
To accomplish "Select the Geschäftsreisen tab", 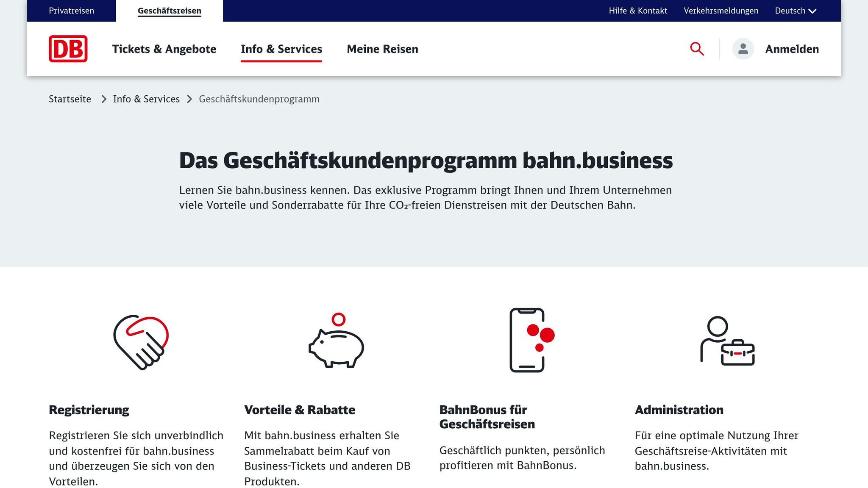I will click(170, 11).
